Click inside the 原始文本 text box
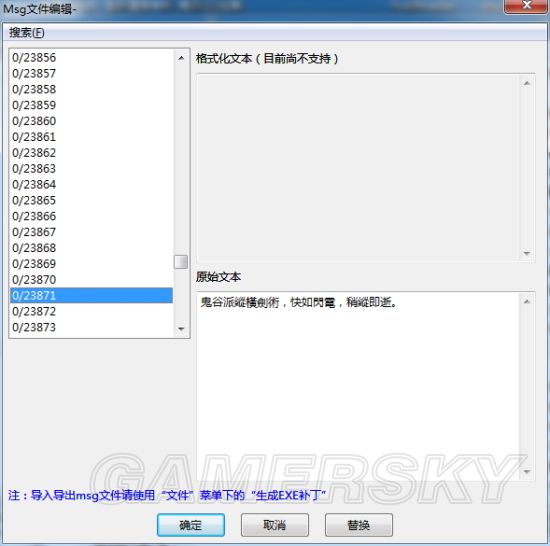This screenshot has height=546, width=550. pos(358,386)
